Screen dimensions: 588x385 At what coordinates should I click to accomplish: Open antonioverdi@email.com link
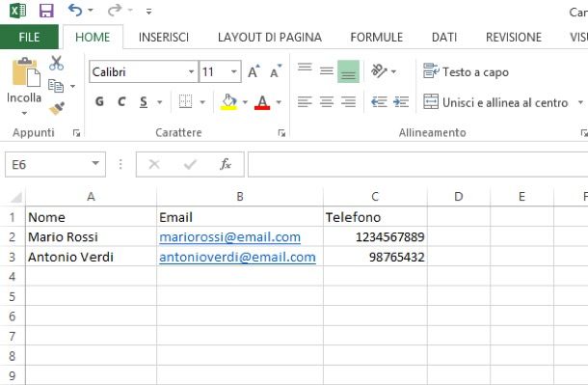click(x=237, y=257)
